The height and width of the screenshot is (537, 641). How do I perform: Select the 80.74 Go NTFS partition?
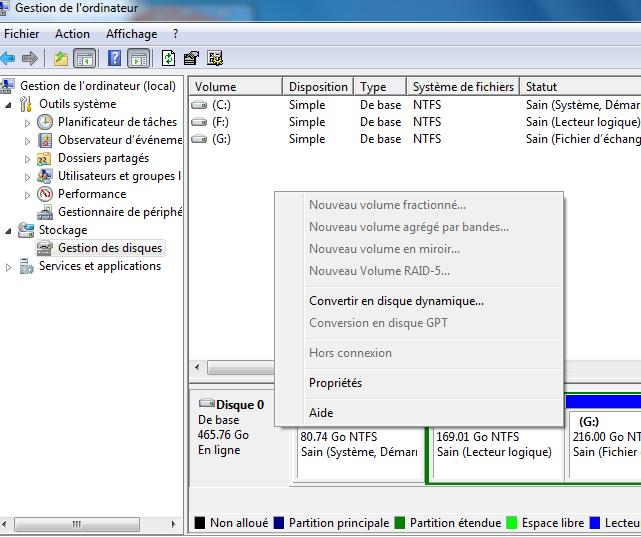click(359, 453)
